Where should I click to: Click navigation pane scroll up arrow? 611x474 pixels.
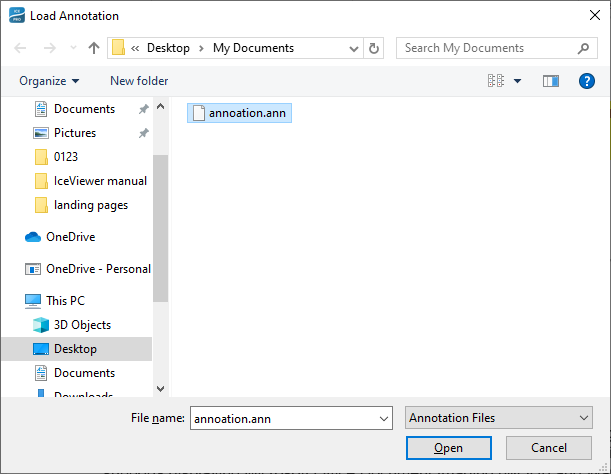(x=160, y=106)
